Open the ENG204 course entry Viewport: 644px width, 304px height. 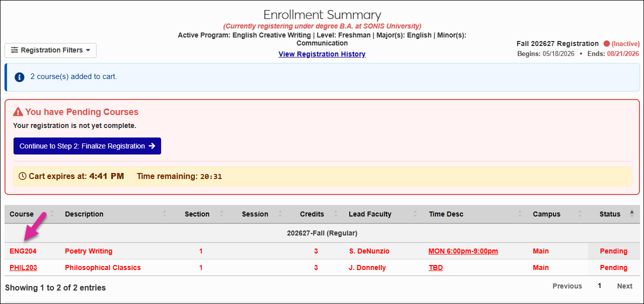point(23,251)
